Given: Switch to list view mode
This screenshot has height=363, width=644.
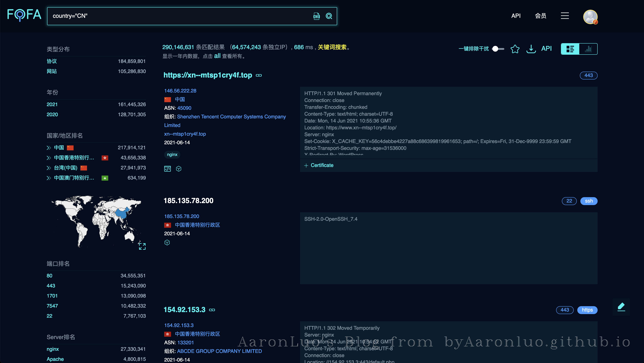Looking at the screenshot, I should pos(570,49).
